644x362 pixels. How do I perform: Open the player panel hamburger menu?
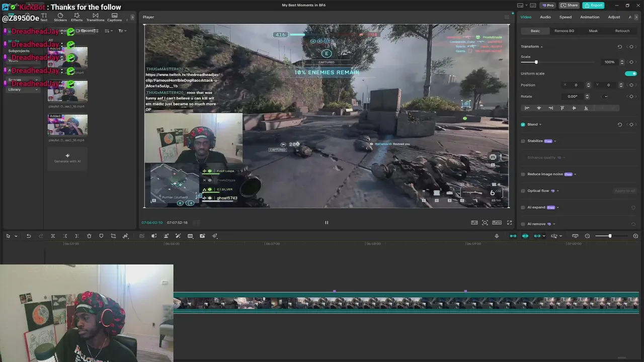point(507,17)
